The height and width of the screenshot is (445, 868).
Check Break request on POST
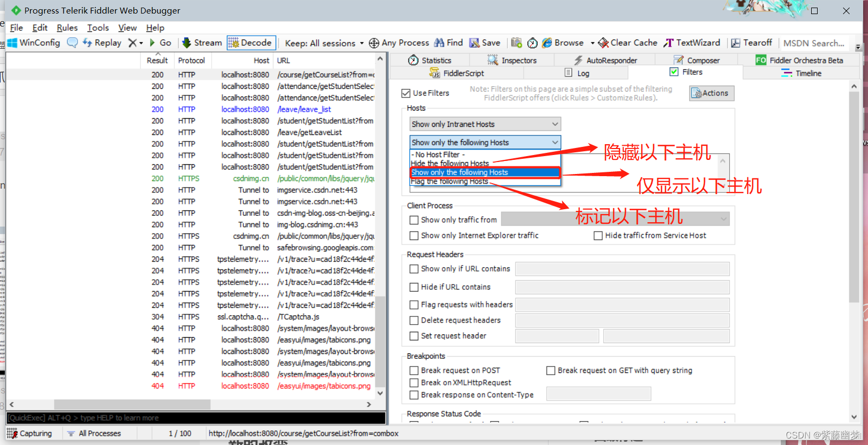click(x=414, y=371)
